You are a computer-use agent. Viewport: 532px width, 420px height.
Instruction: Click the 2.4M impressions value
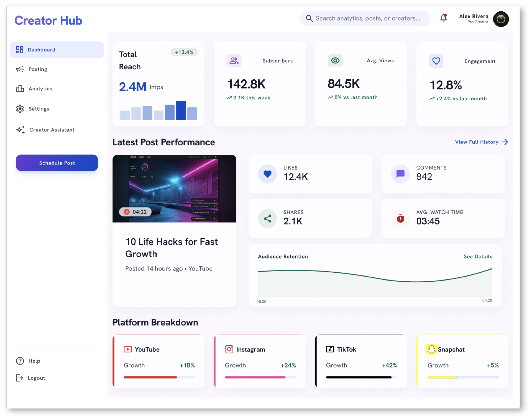coord(132,87)
